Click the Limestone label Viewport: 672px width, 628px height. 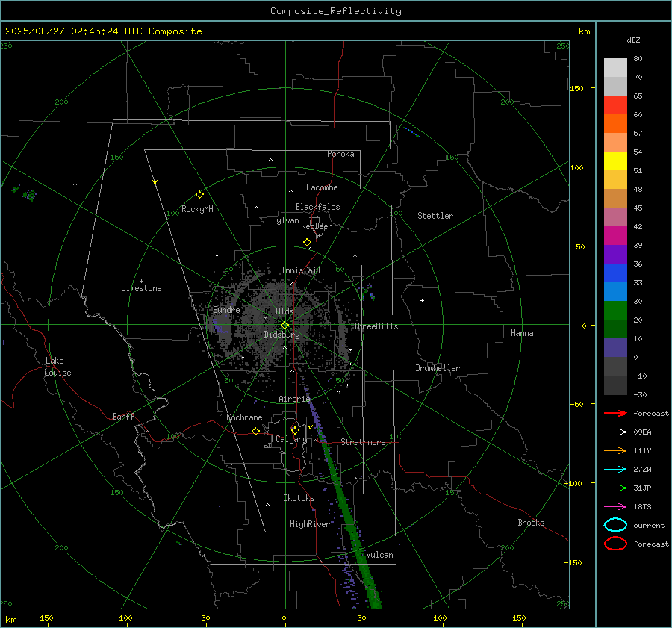click(141, 288)
